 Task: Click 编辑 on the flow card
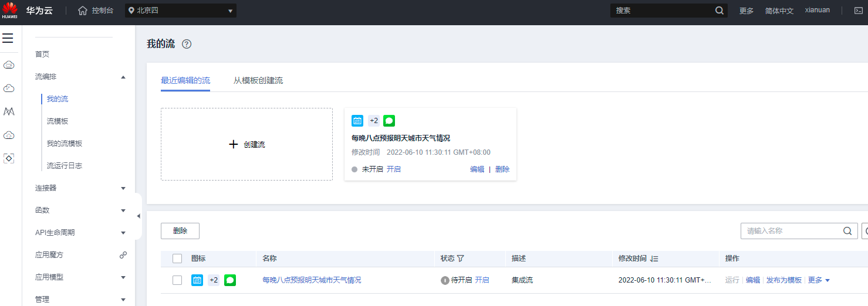477,169
